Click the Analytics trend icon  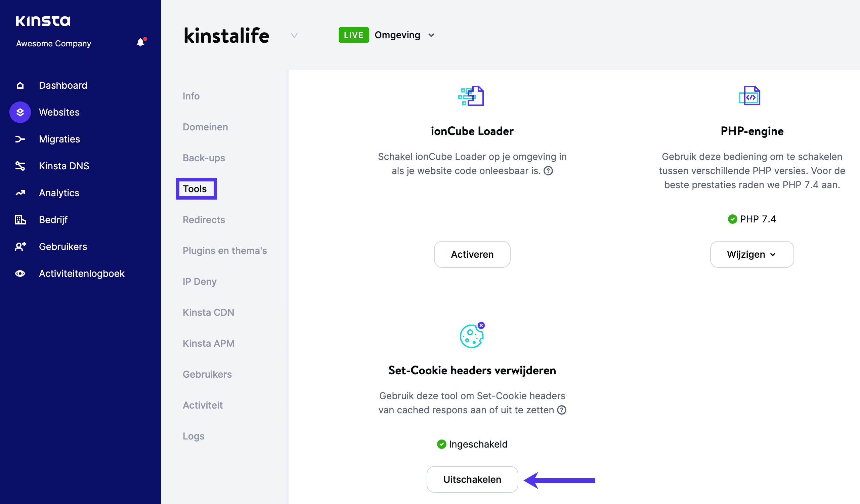click(x=20, y=193)
